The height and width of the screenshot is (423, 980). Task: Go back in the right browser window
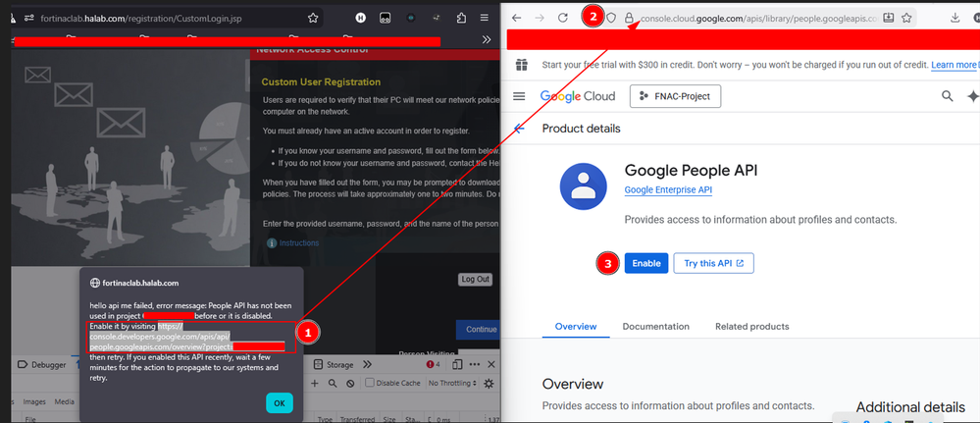click(x=516, y=18)
